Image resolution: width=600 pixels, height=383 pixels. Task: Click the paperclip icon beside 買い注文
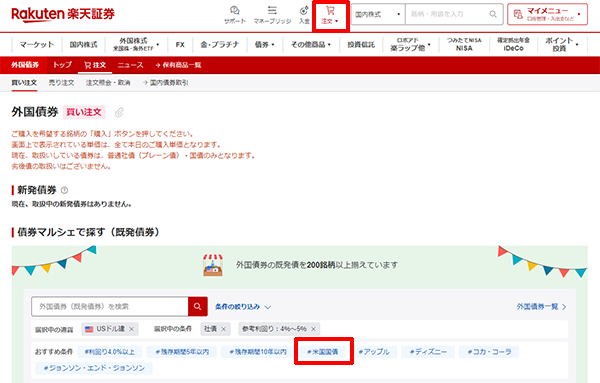click(x=119, y=112)
